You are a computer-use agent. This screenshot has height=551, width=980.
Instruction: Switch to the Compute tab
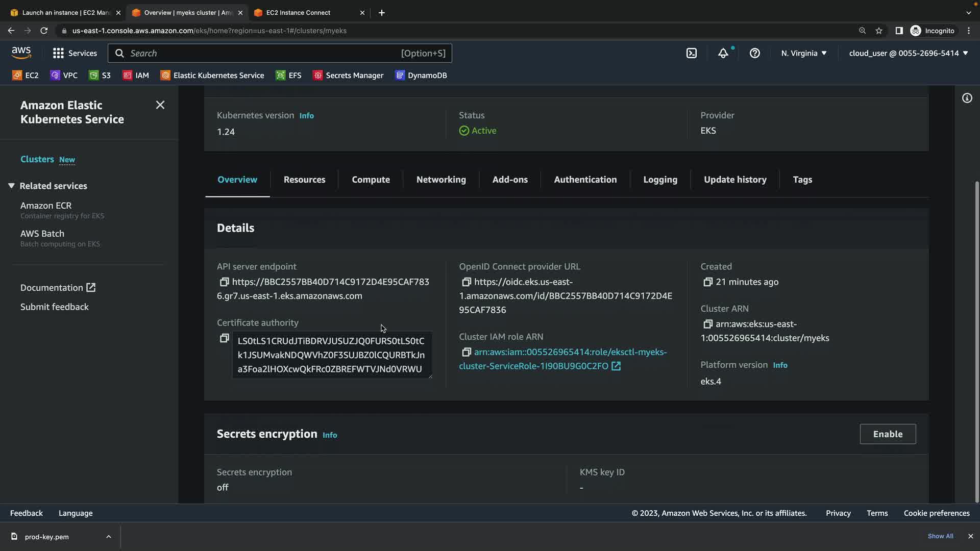(x=371, y=180)
